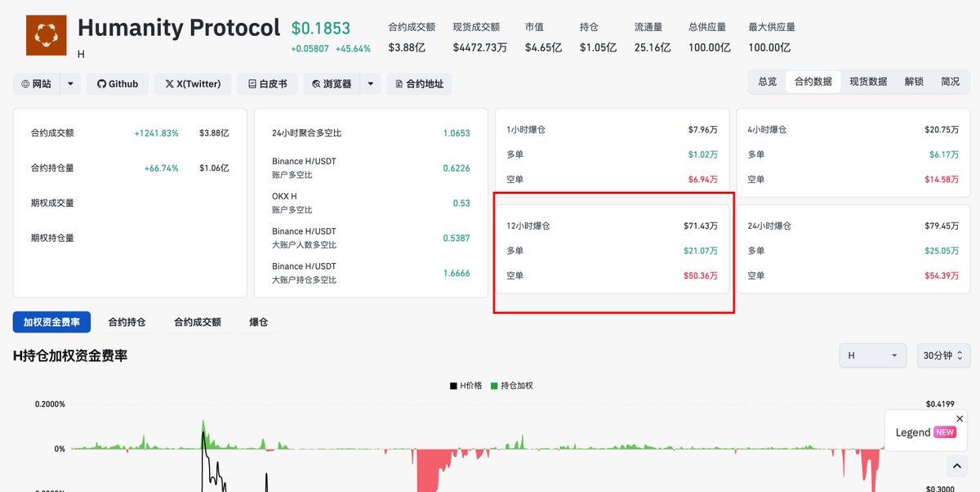Click the 合约持仓量 +66.74% value
Image resolution: width=980 pixels, height=492 pixels.
click(161, 168)
